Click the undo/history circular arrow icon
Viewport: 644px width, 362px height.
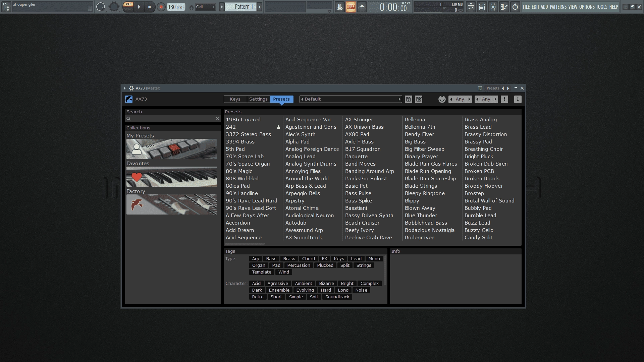[x=515, y=7]
